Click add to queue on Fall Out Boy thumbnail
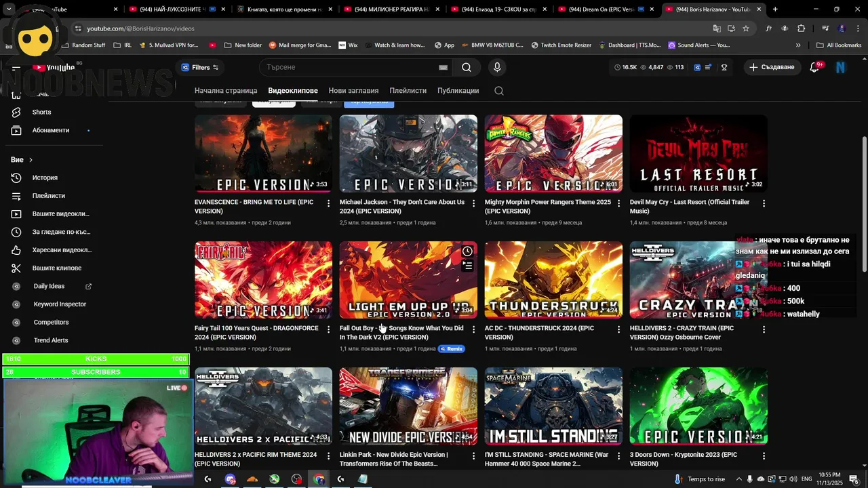868x488 pixels. pyautogui.click(x=467, y=266)
